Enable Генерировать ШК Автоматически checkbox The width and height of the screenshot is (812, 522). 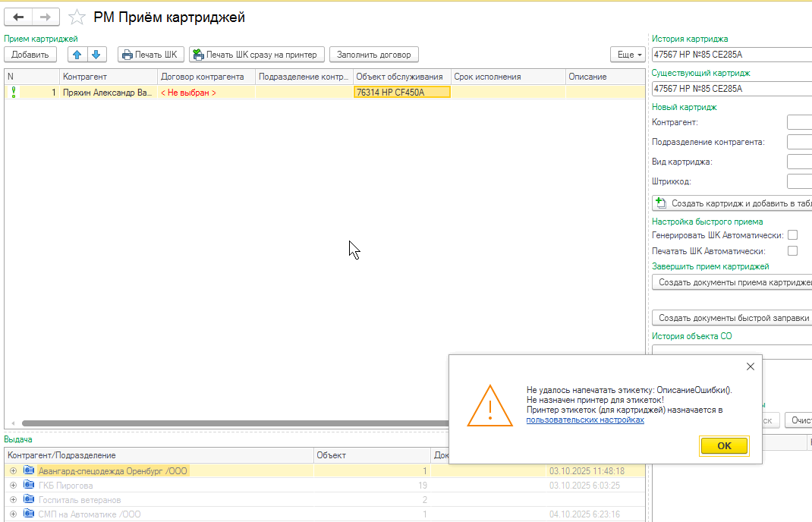click(792, 235)
